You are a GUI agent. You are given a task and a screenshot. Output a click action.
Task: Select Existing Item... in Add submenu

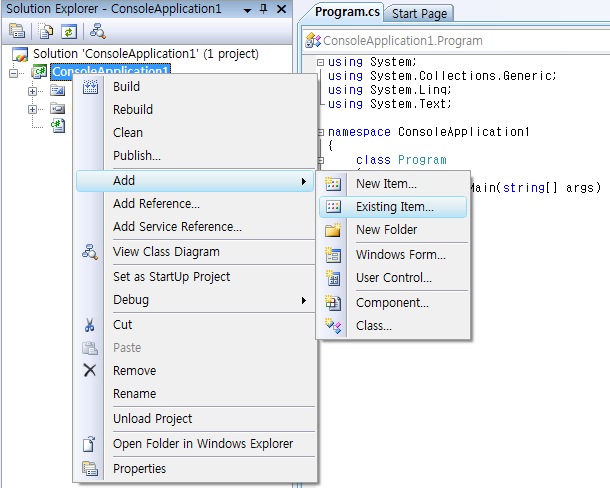click(x=393, y=207)
